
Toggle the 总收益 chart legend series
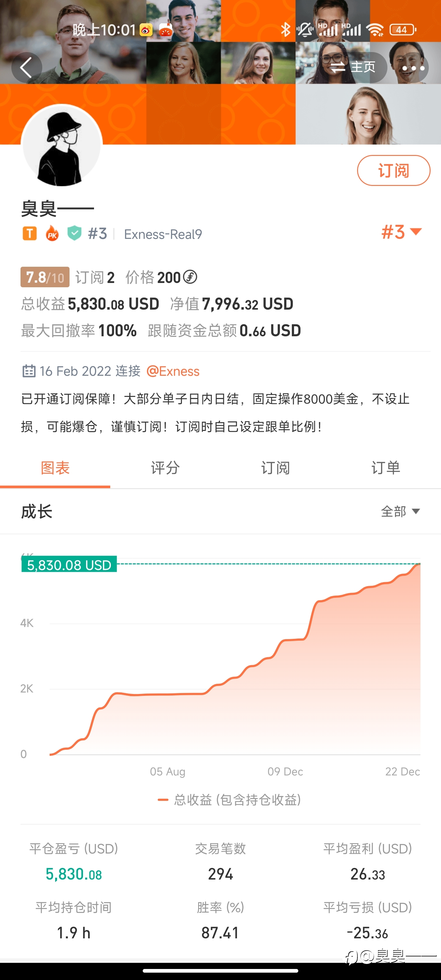click(x=229, y=800)
